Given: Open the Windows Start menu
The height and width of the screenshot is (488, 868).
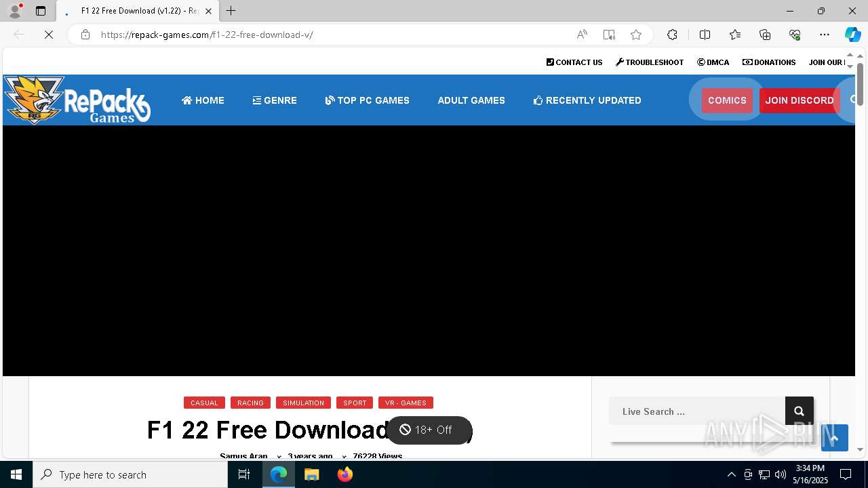Looking at the screenshot, I should pyautogui.click(x=16, y=474).
